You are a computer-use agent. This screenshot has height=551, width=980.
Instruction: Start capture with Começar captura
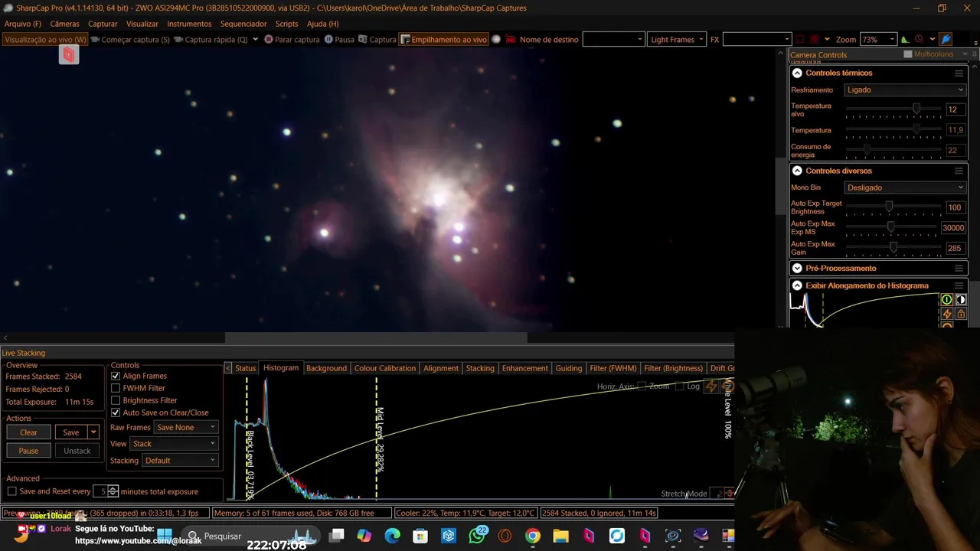[129, 40]
